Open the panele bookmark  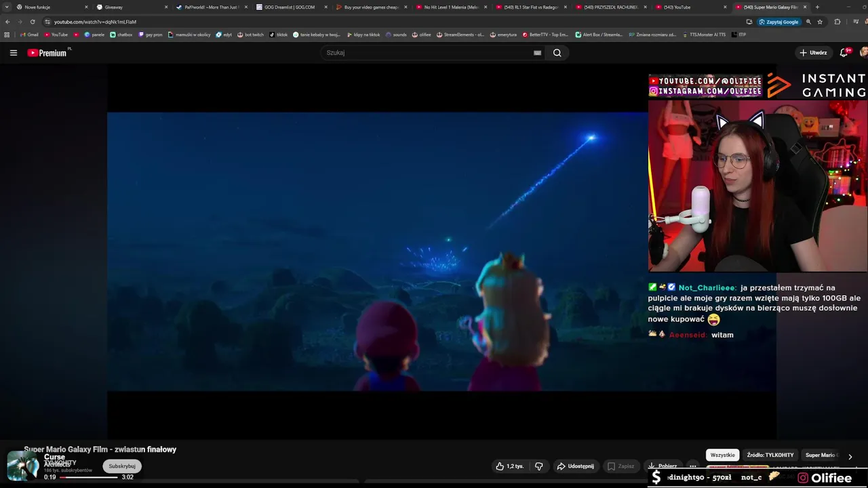pos(94,35)
